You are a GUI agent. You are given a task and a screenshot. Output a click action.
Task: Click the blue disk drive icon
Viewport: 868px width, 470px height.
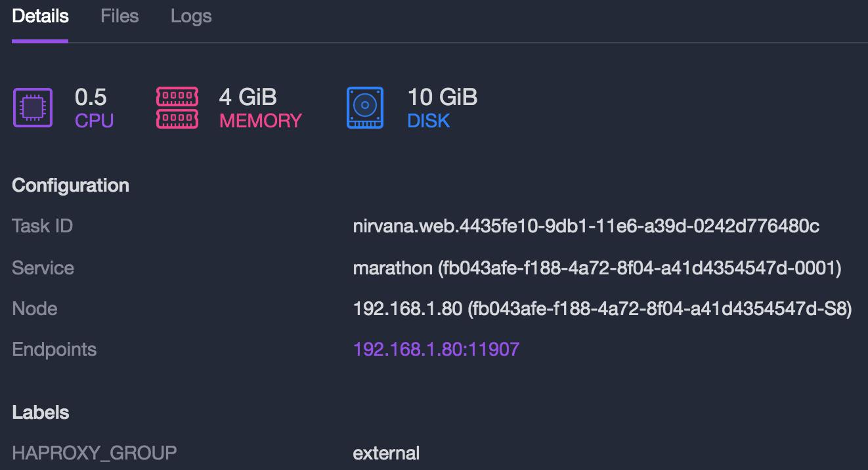click(364, 108)
